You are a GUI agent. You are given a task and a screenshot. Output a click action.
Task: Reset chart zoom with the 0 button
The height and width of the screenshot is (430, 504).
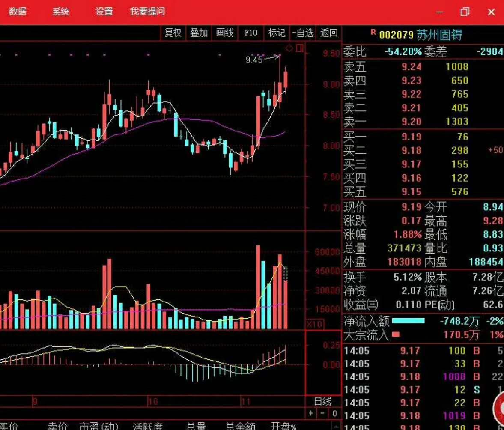coord(334,413)
